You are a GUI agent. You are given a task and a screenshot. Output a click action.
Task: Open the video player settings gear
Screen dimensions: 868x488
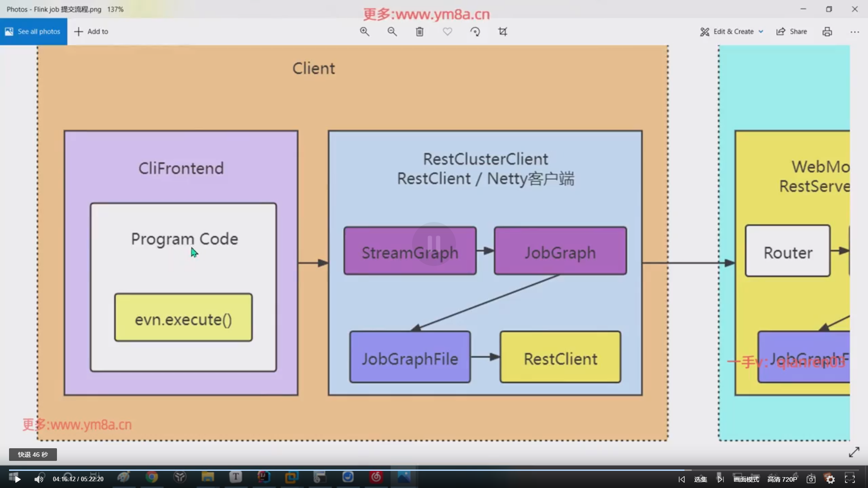830,479
